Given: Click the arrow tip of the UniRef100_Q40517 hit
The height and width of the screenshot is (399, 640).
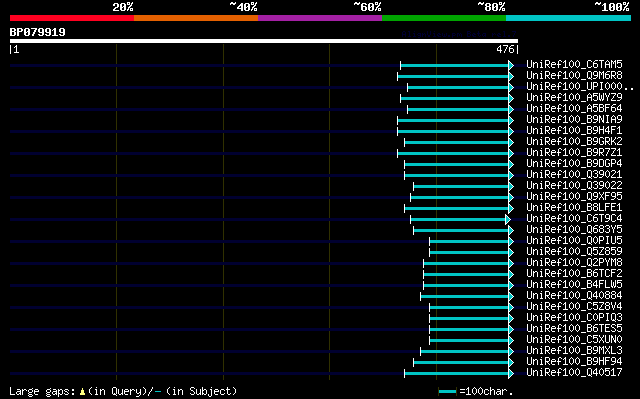Looking at the screenshot, I should 511,373.
